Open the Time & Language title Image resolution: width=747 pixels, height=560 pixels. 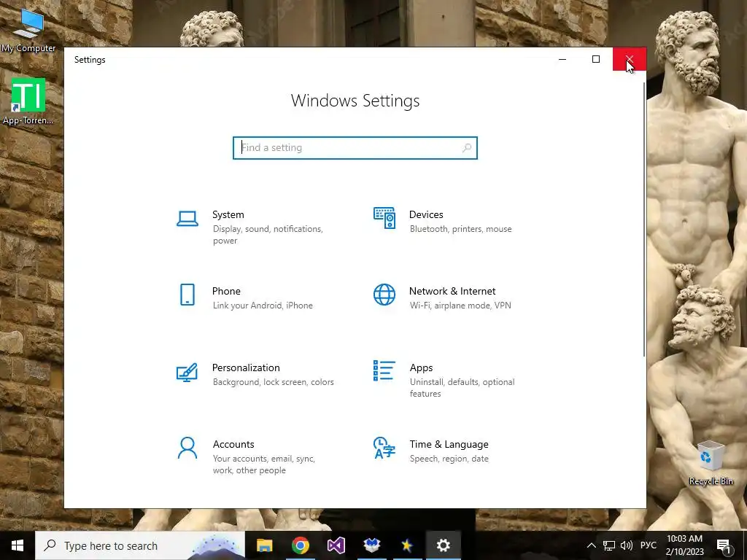(449, 444)
